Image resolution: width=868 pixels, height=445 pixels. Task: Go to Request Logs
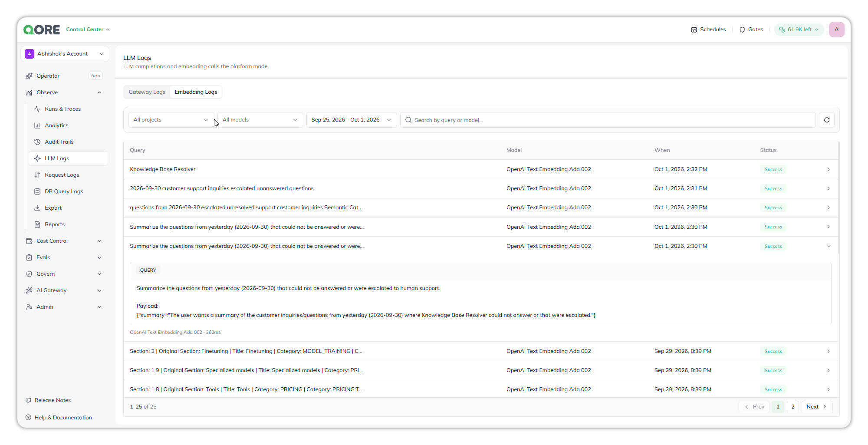coord(69,175)
